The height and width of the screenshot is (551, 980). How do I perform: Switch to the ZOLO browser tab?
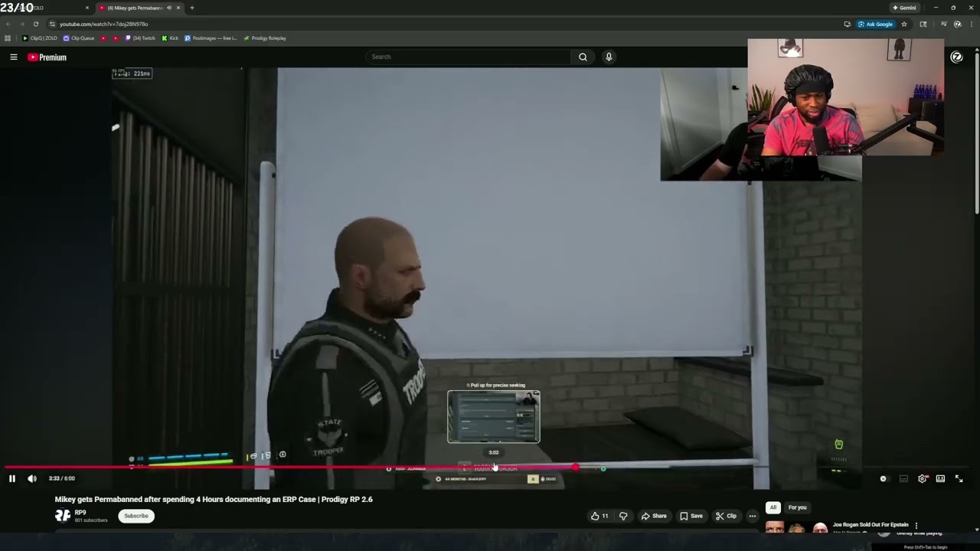click(x=46, y=8)
